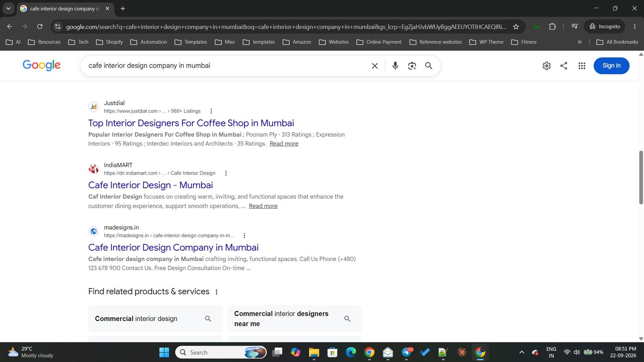Image resolution: width=644 pixels, height=362 pixels.
Task: Go back with the browser back arrow
Action: (10, 27)
